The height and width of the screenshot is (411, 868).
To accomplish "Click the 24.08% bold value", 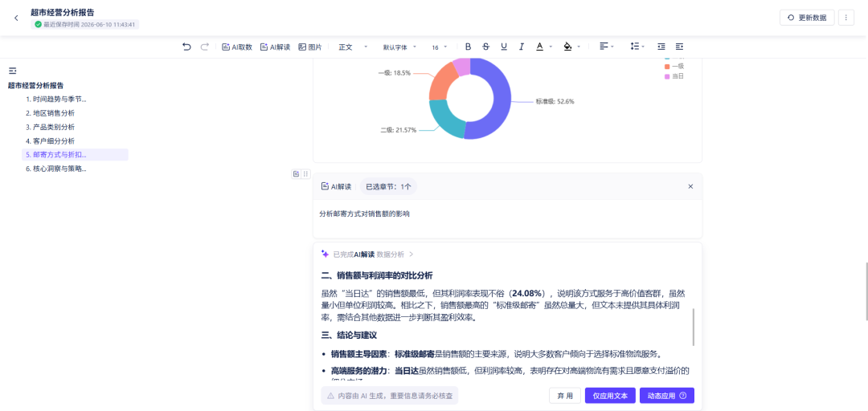I will point(528,293).
